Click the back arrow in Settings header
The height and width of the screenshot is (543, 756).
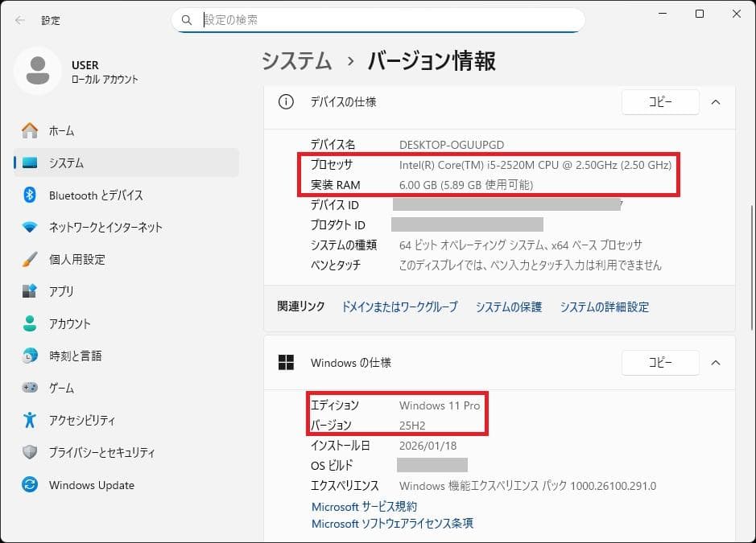point(20,20)
